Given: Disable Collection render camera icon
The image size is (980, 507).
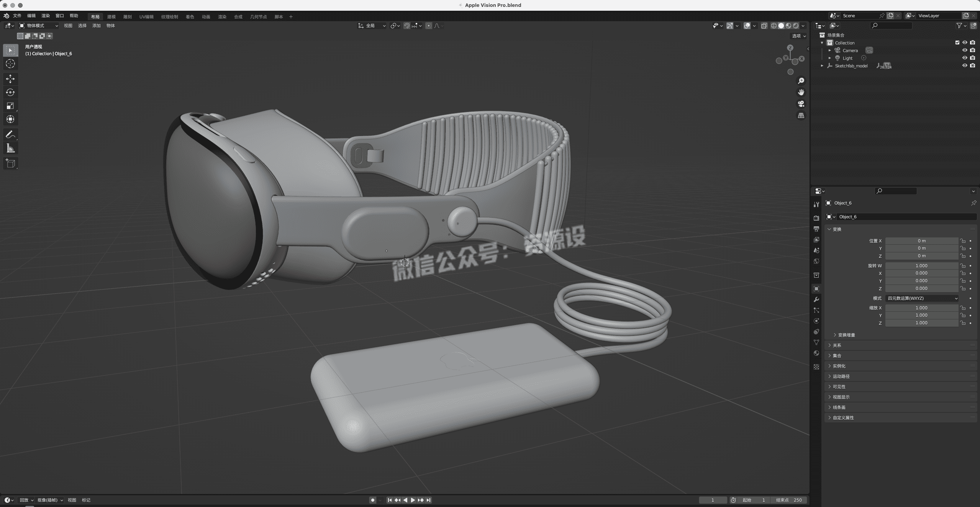Looking at the screenshot, I should point(972,43).
